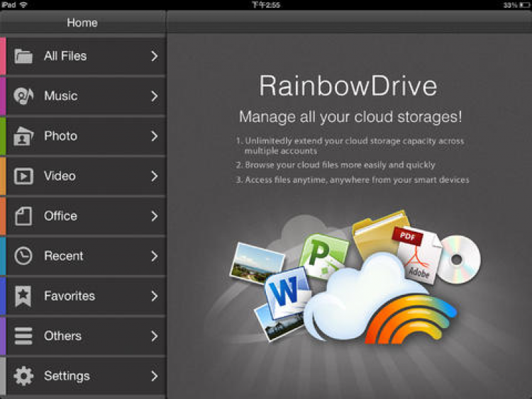Select the Office menu label

[60, 216]
